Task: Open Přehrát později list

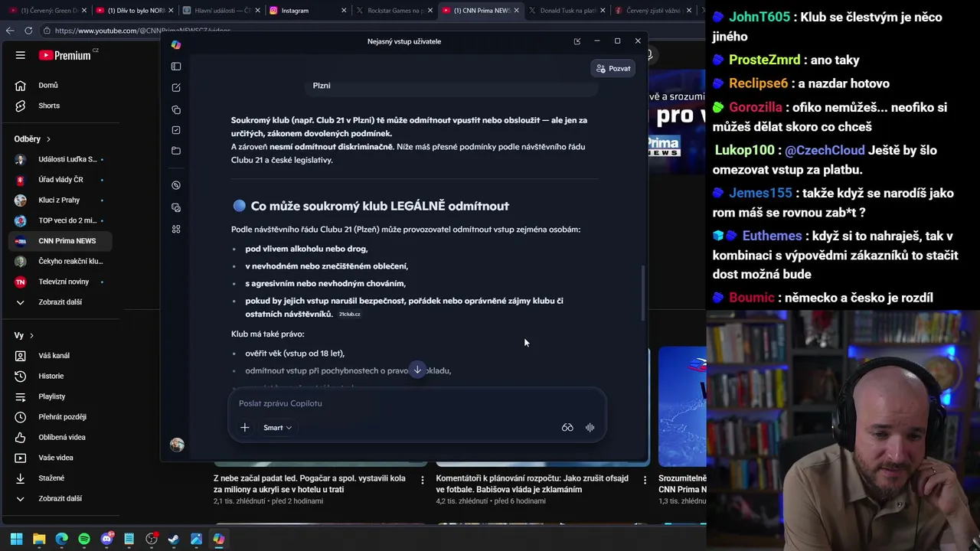Action: click(60, 417)
